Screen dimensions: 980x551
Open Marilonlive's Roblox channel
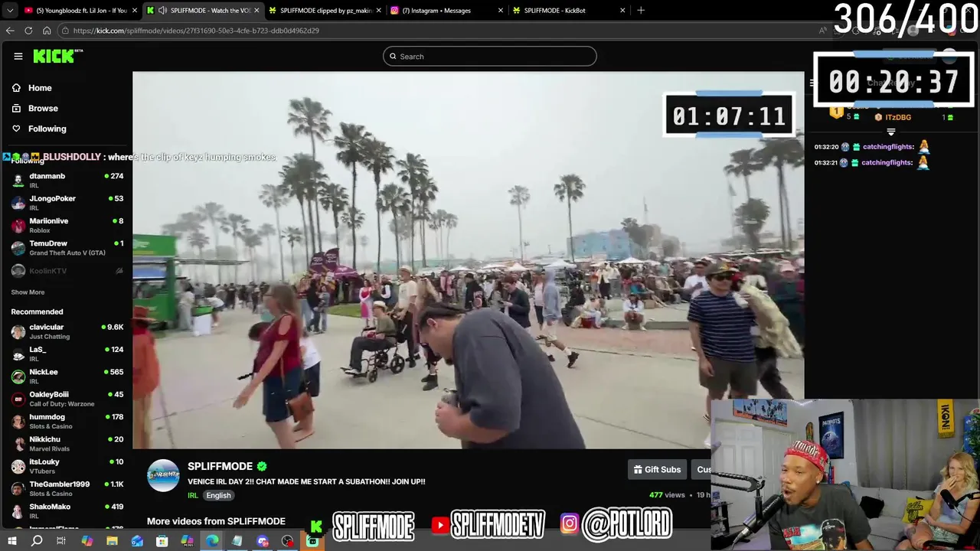67,225
